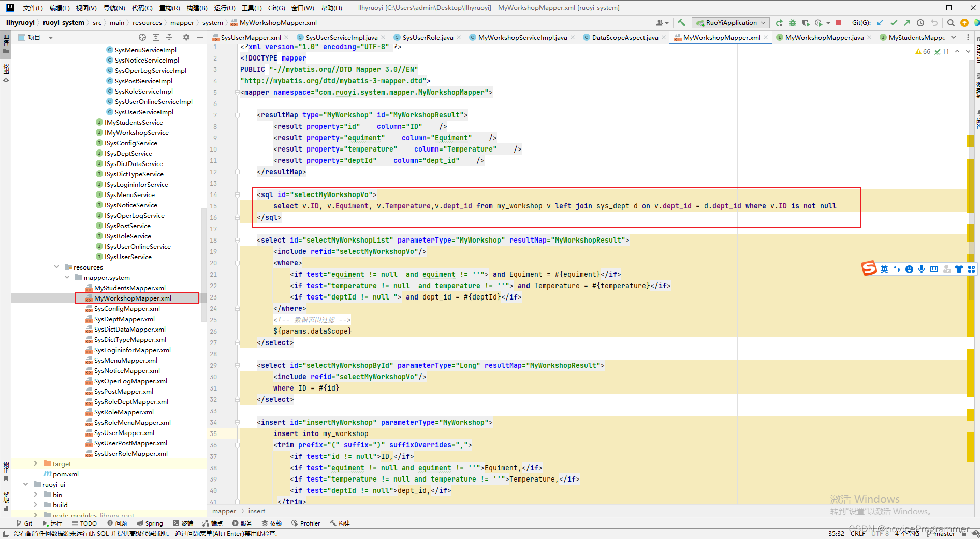Open the TODO tool window
This screenshot has width=980, height=539.
[84, 523]
